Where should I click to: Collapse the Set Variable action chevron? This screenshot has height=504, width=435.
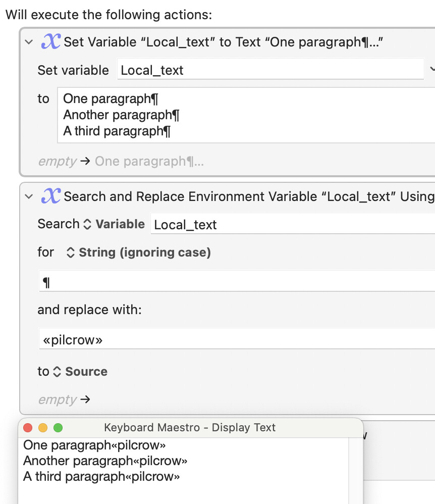(x=29, y=42)
